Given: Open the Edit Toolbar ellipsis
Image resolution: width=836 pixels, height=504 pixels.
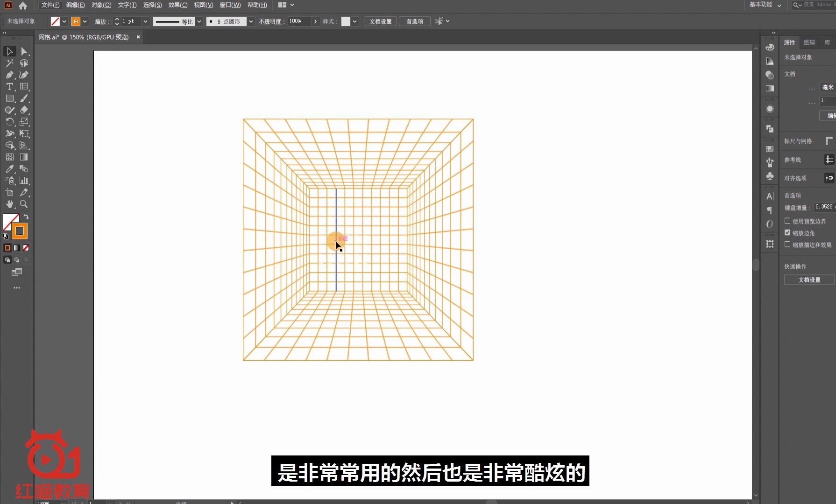Looking at the screenshot, I should point(17,288).
